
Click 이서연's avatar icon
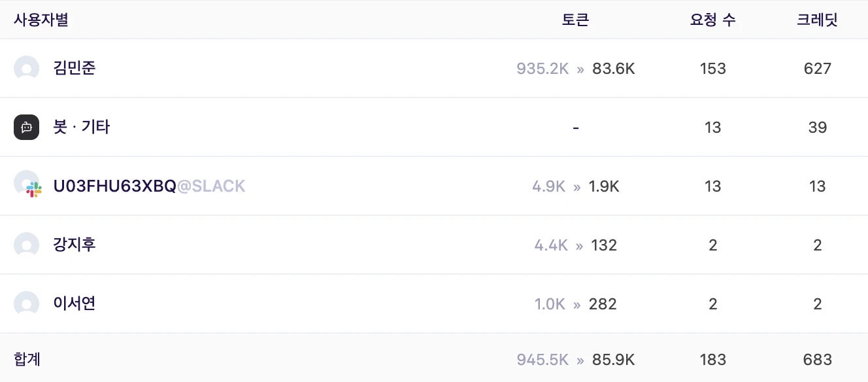pos(27,304)
